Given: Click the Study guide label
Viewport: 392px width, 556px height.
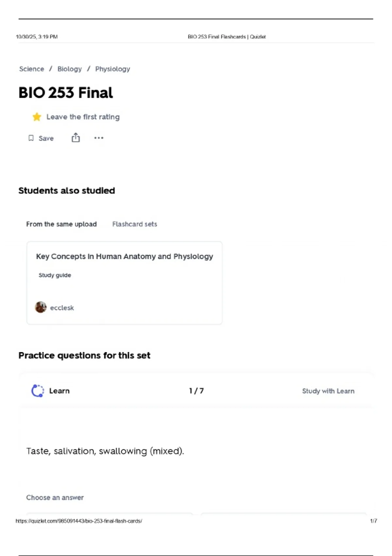Looking at the screenshot, I should click(x=55, y=275).
